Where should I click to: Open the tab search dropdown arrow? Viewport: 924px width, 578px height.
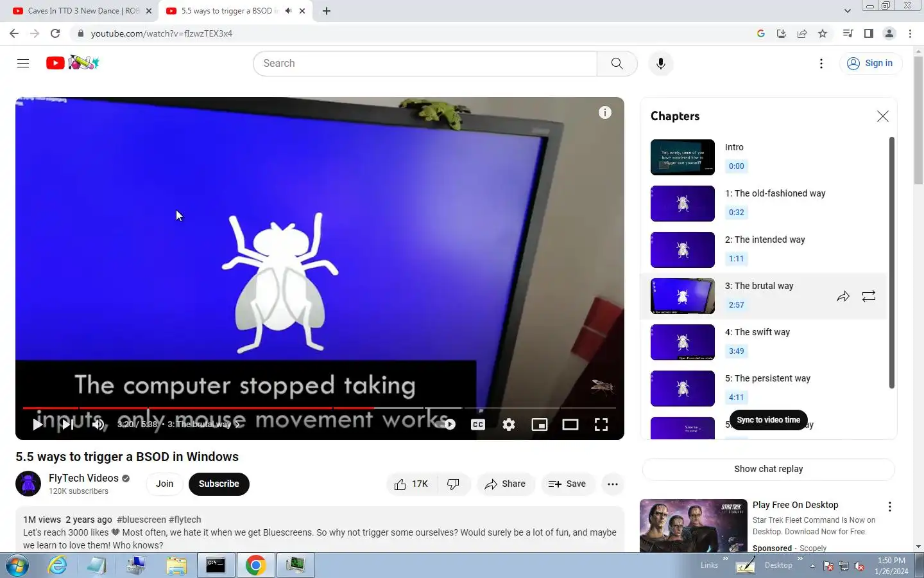pos(847,11)
